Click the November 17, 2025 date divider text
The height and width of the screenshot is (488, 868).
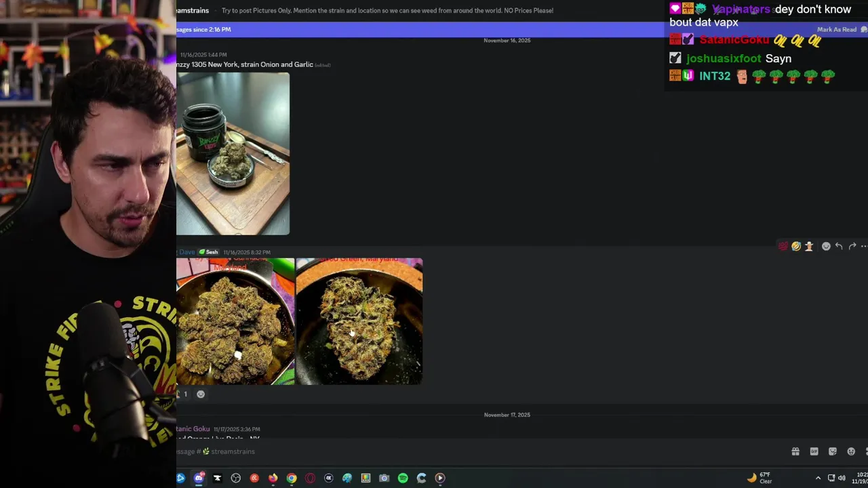pyautogui.click(x=507, y=415)
